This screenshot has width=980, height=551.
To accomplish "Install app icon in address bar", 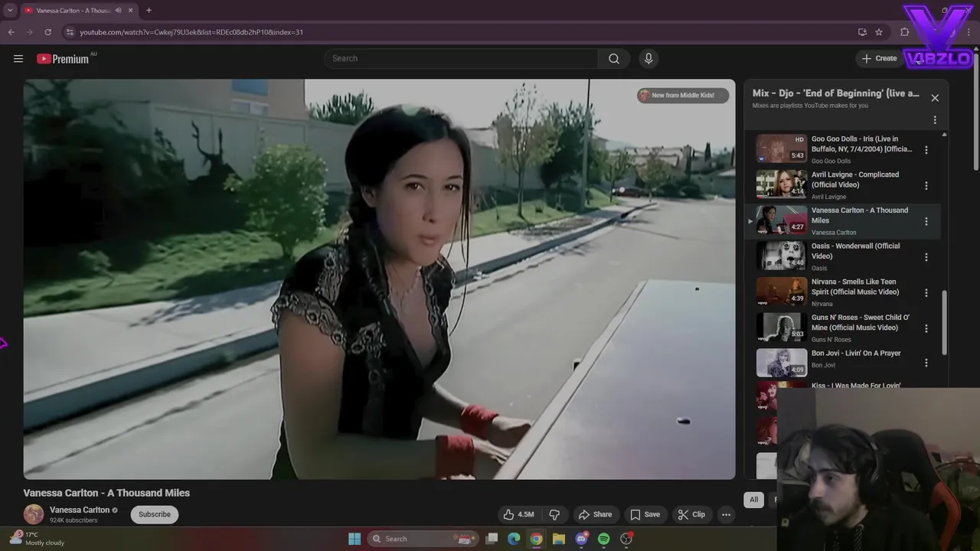I will coord(862,32).
